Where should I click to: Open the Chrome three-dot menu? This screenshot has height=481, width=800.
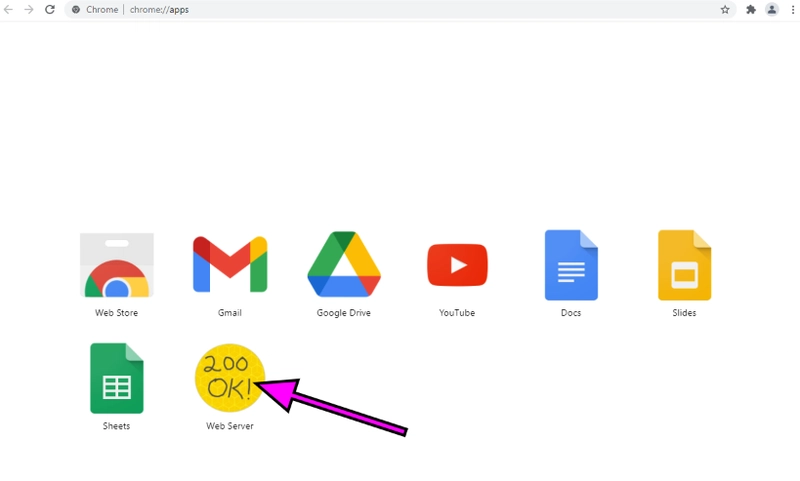[x=793, y=9]
